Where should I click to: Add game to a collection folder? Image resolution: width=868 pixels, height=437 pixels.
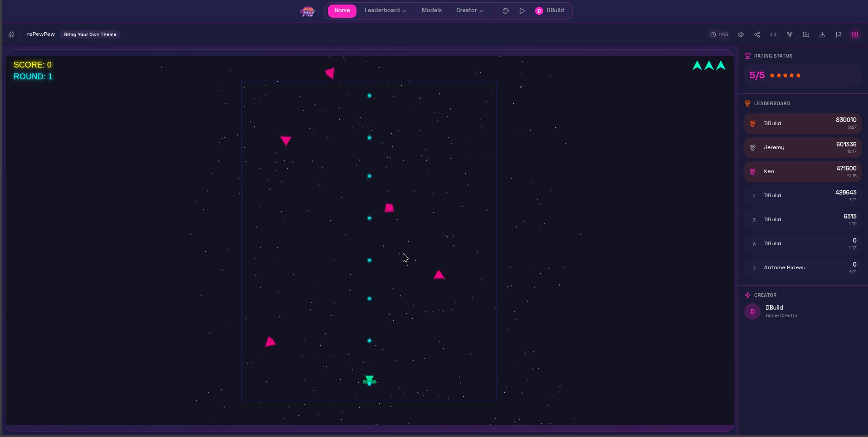click(806, 34)
